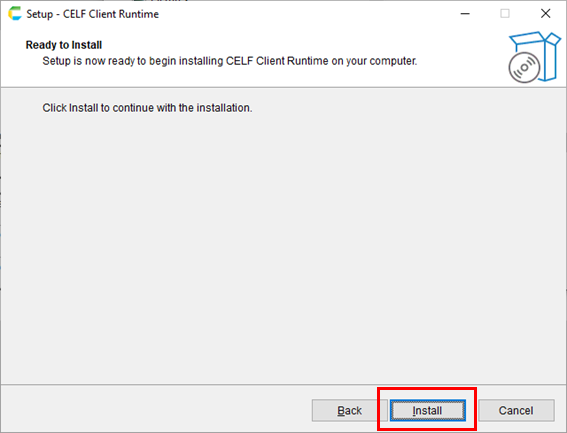
Task: Go to previous step with Back
Action: [x=349, y=411]
